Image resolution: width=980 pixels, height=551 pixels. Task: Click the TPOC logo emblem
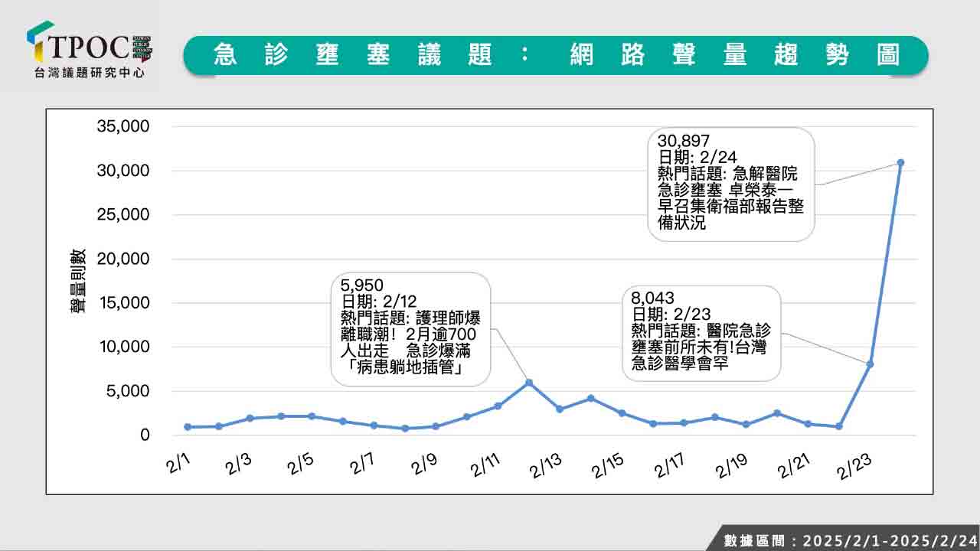[40, 40]
